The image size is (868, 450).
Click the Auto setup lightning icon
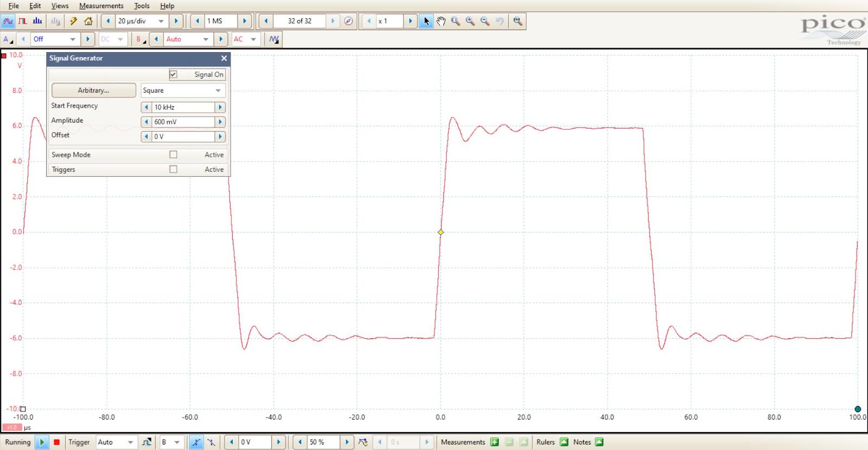pos(73,21)
